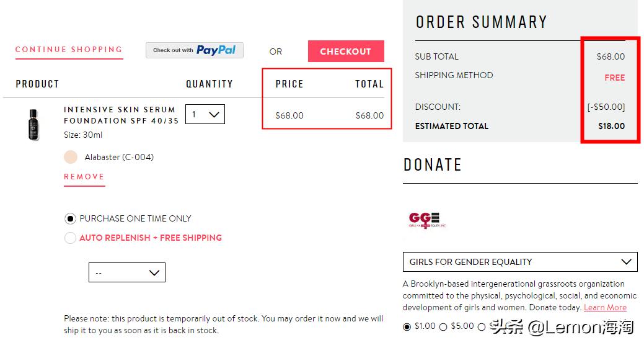The height and width of the screenshot is (345, 644).
Task: Remove the foundation from the cart
Action: tap(84, 177)
